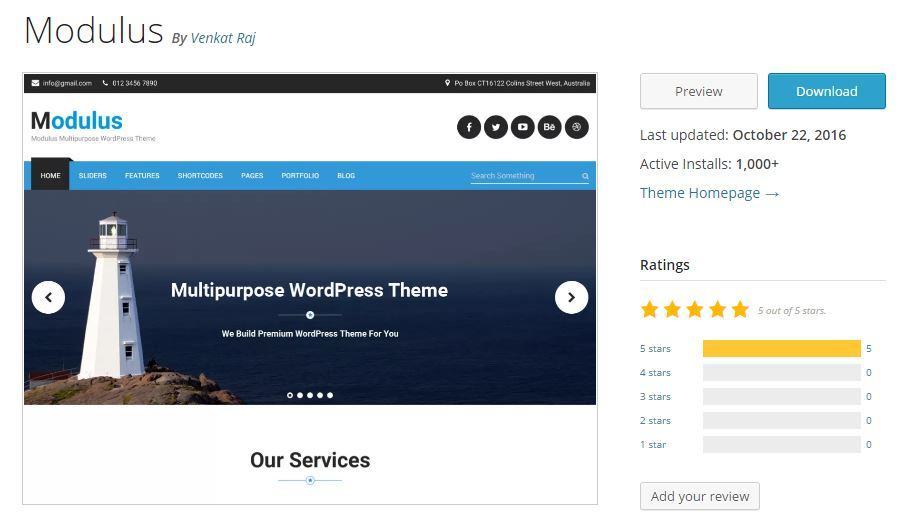The image size is (915, 532).
Task: Open the YouTube social icon
Action: pyautogui.click(x=522, y=127)
